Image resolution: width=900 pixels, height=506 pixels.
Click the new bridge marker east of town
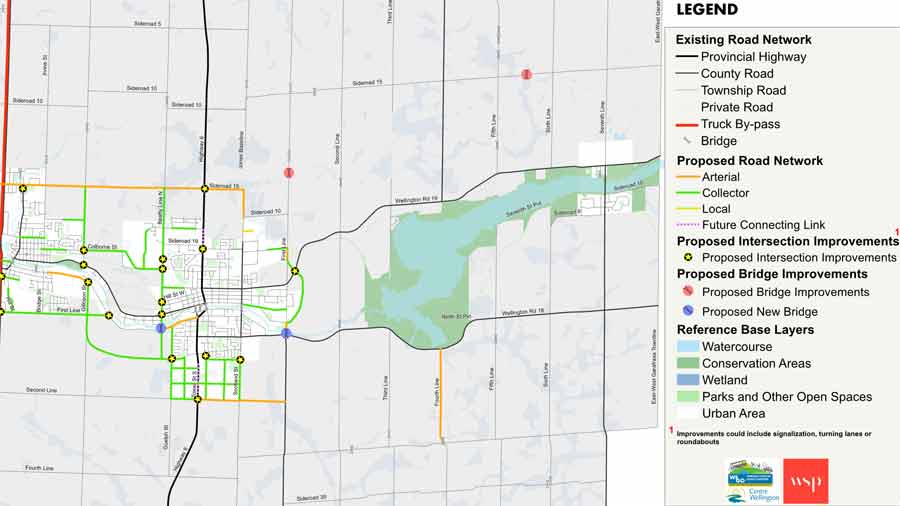[286, 333]
